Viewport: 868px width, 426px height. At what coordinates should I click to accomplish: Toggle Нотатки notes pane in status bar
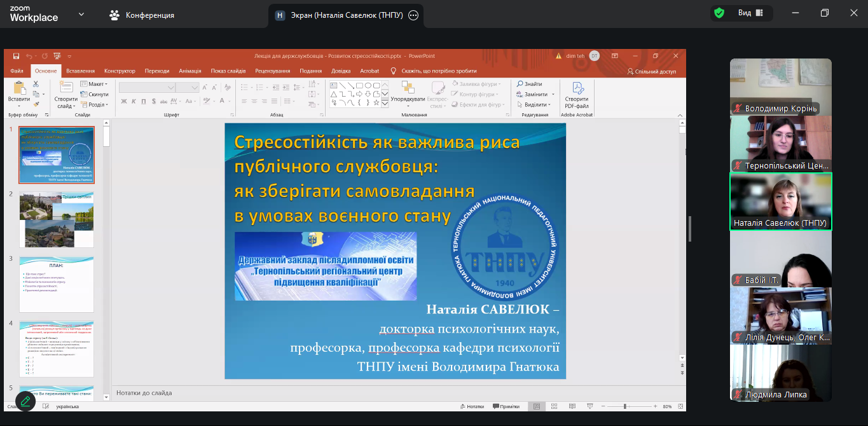click(471, 406)
